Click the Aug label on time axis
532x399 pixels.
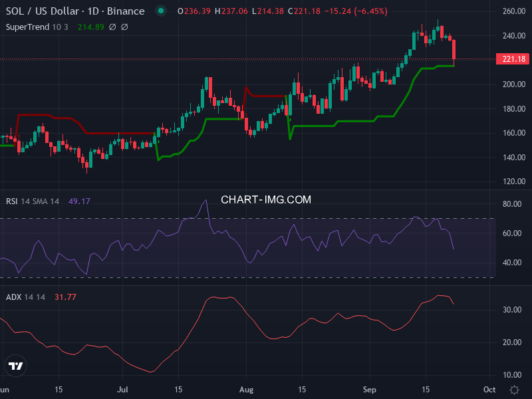coord(246,389)
